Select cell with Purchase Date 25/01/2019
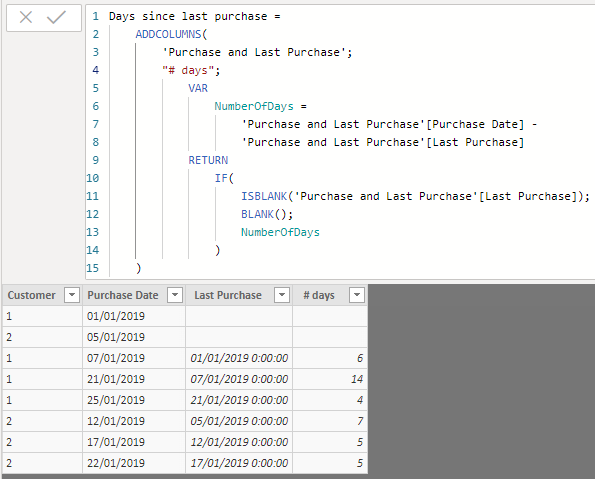The width and height of the screenshot is (595, 479). tap(134, 400)
